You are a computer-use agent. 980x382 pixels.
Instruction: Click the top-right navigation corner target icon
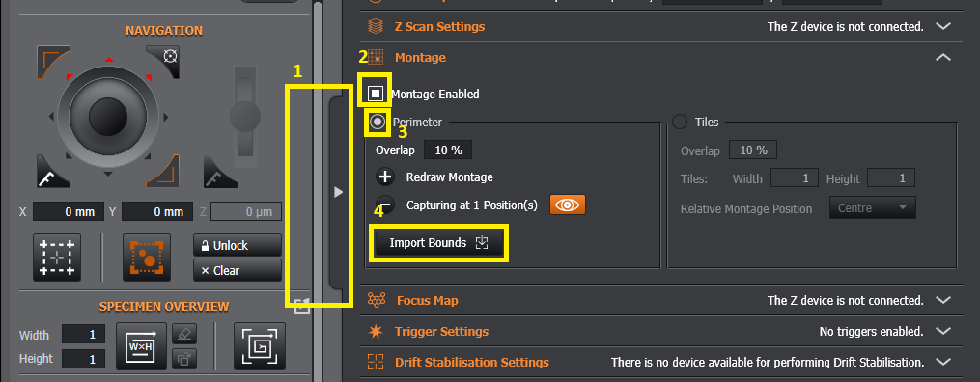pyautogui.click(x=163, y=61)
